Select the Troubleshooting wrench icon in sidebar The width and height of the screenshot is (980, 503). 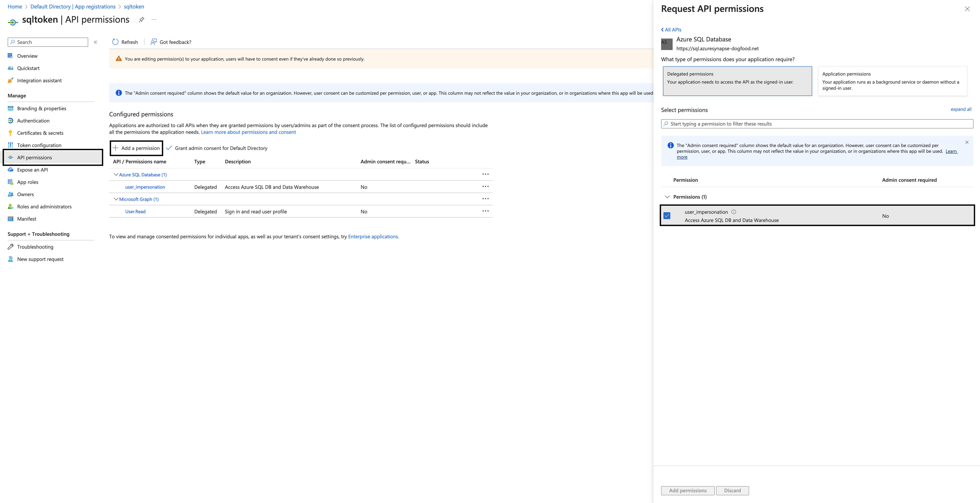point(10,247)
